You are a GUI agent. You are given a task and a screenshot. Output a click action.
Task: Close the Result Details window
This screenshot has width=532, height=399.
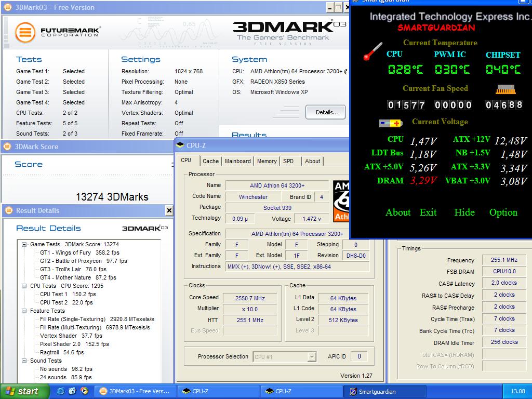click(169, 211)
